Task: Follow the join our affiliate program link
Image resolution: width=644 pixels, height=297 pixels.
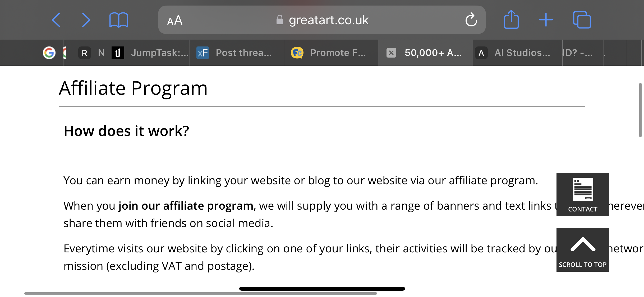Action: pos(186,206)
